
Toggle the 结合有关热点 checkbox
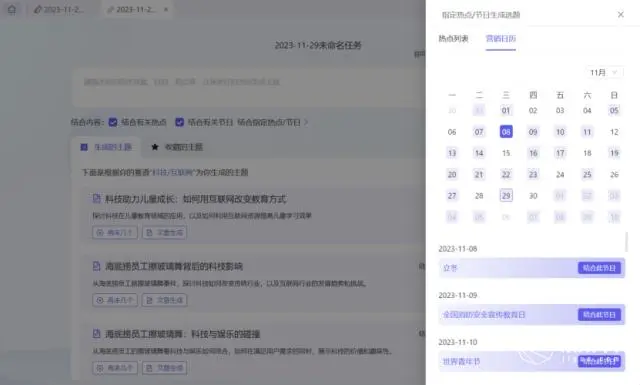pyautogui.click(x=113, y=122)
